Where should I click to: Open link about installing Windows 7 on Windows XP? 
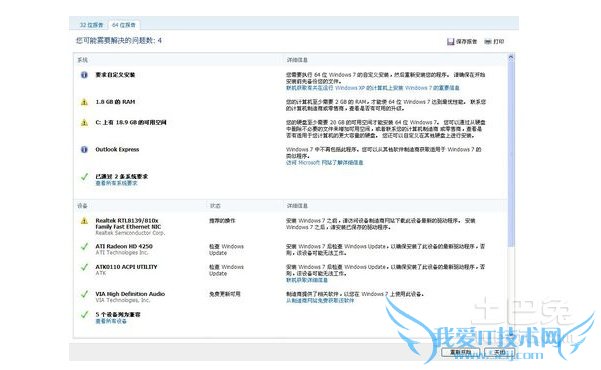pos(373,88)
